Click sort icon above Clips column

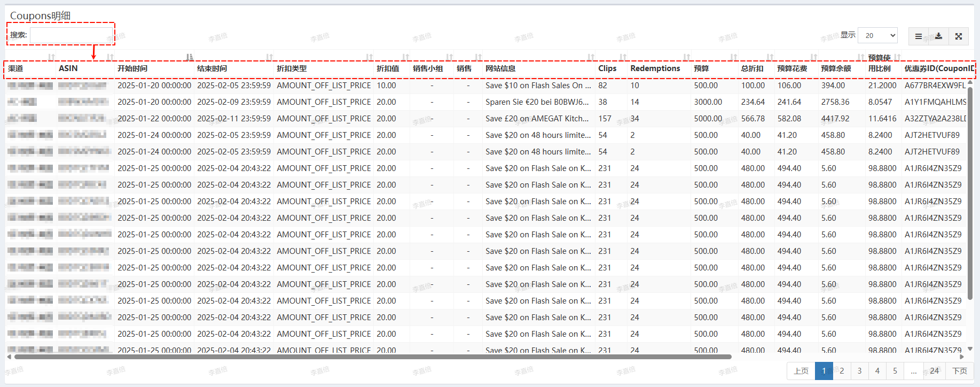click(x=623, y=57)
